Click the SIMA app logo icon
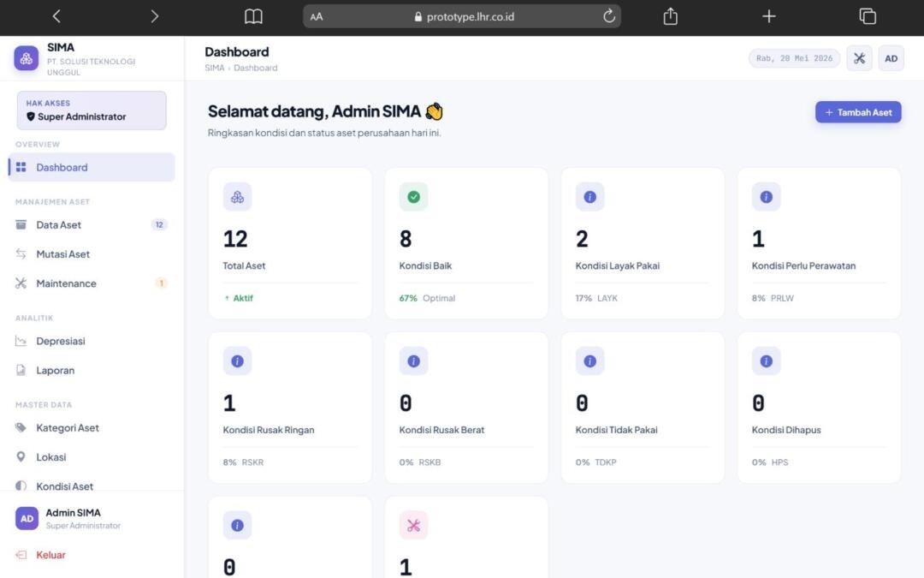The height and width of the screenshot is (578, 924). coord(26,58)
